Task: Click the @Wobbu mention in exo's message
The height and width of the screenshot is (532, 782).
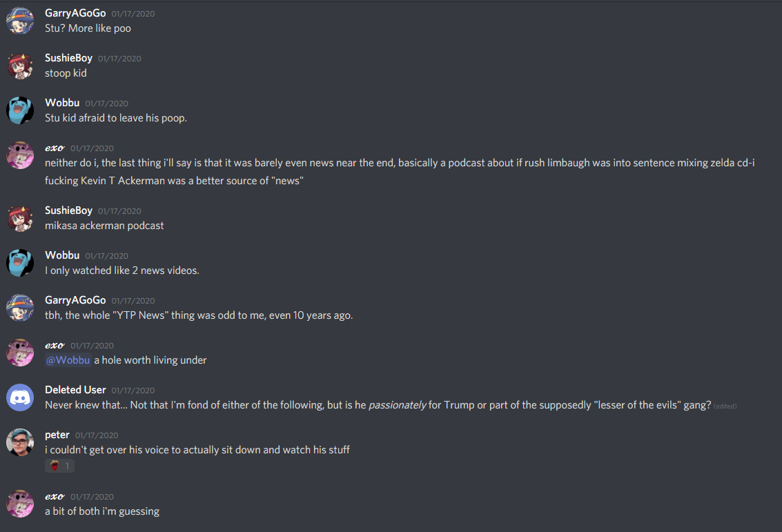Action: (x=68, y=360)
